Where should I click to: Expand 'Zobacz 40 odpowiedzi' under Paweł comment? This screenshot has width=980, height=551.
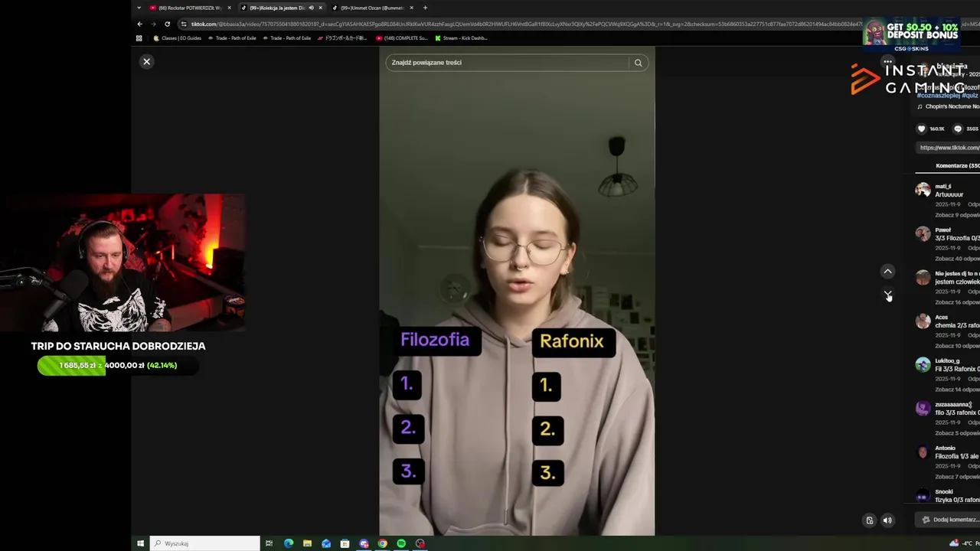pos(957,259)
